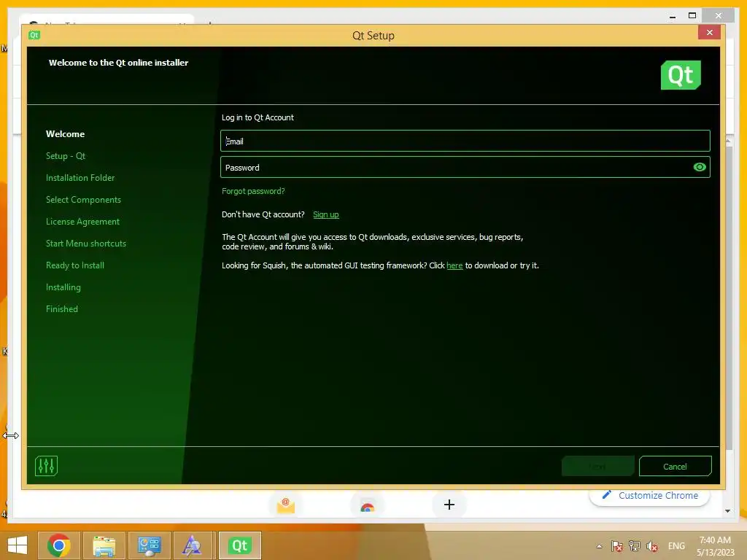Select the Setup - Qt step
This screenshot has height=560, width=747.
(66, 156)
